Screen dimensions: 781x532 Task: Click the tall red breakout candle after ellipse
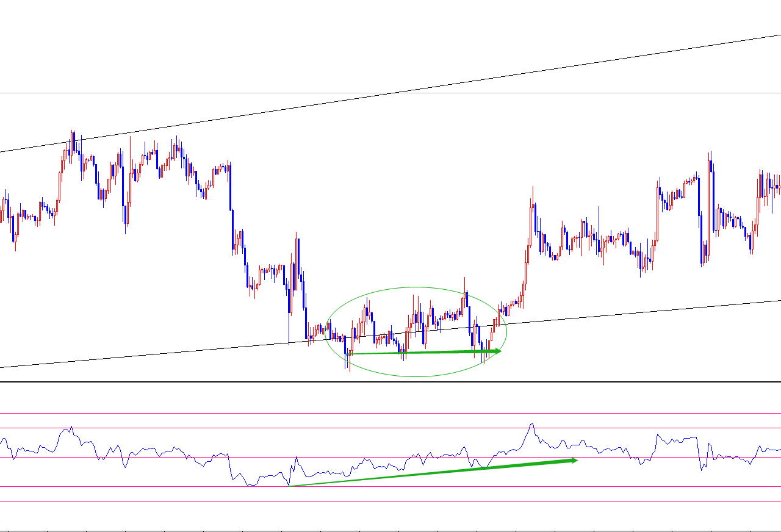pyautogui.click(x=530, y=226)
